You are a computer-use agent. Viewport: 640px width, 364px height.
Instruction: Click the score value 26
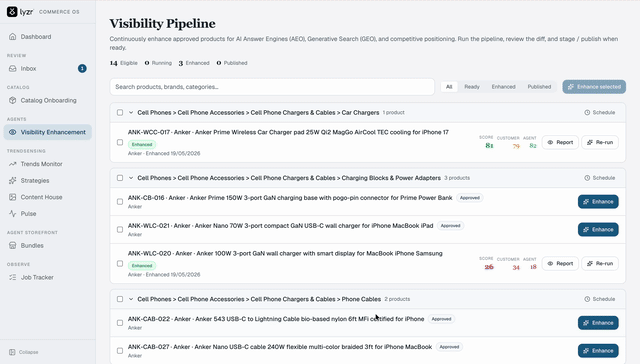pos(489,267)
